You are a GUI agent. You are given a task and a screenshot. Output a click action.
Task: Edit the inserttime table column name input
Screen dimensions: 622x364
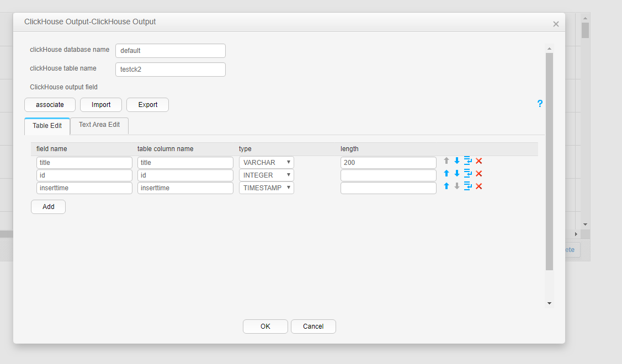coord(185,188)
